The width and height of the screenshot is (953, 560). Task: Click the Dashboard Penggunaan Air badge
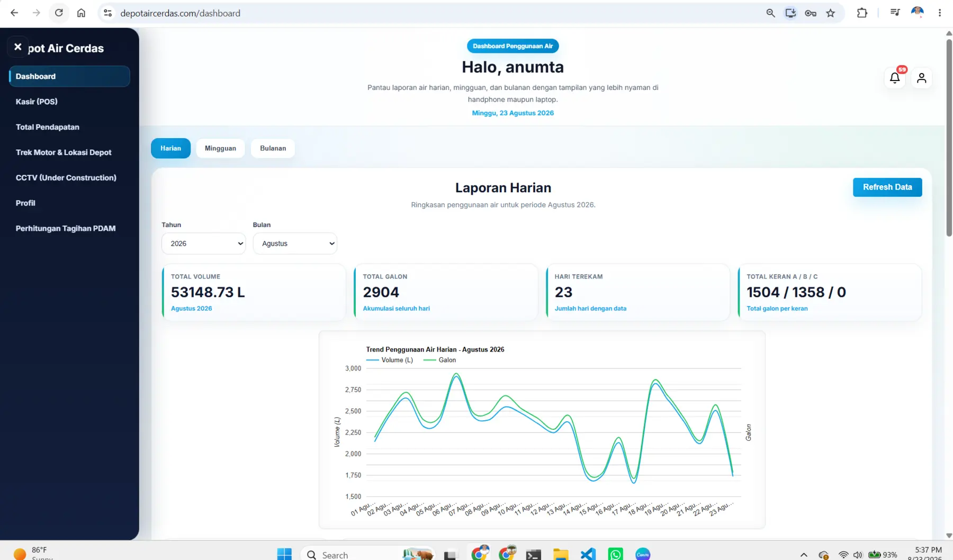513,46
